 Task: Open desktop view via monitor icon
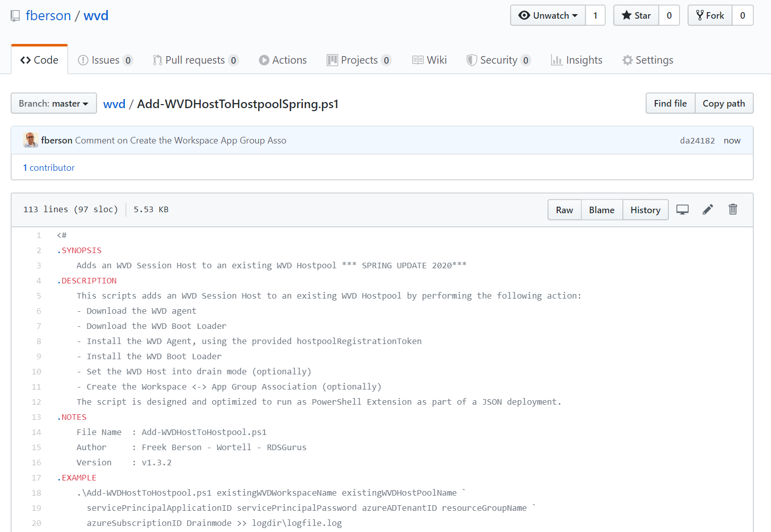(x=683, y=210)
